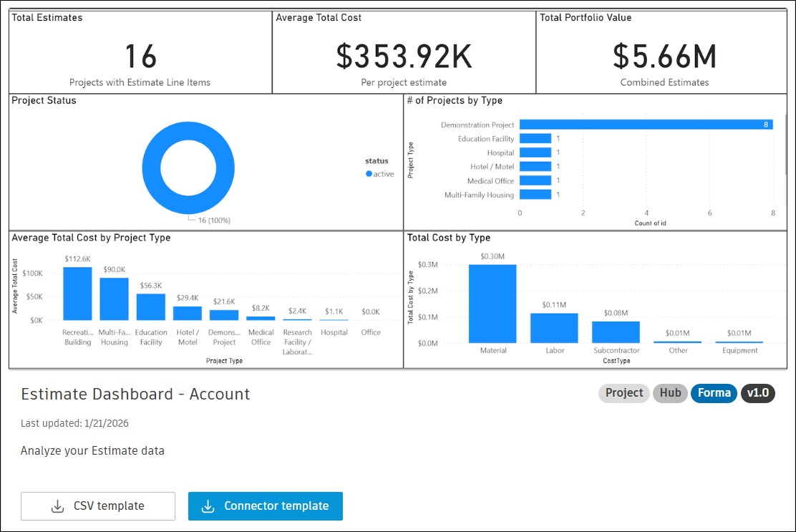Viewport: 796px width, 532px height.
Task: Click the download icon in Connector template
Action: click(x=208, y=506)
